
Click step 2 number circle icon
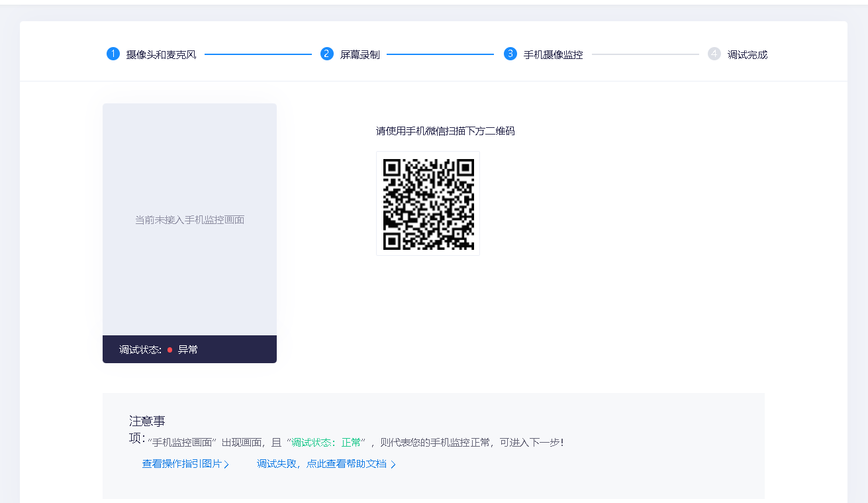pos(327,54)
